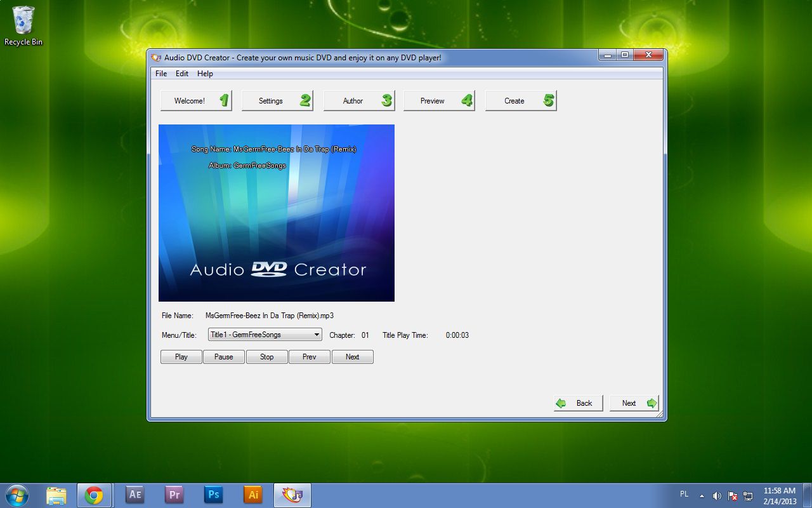Open the Recycle Bin on desktop
812x508 pixels.
[23, 25]
